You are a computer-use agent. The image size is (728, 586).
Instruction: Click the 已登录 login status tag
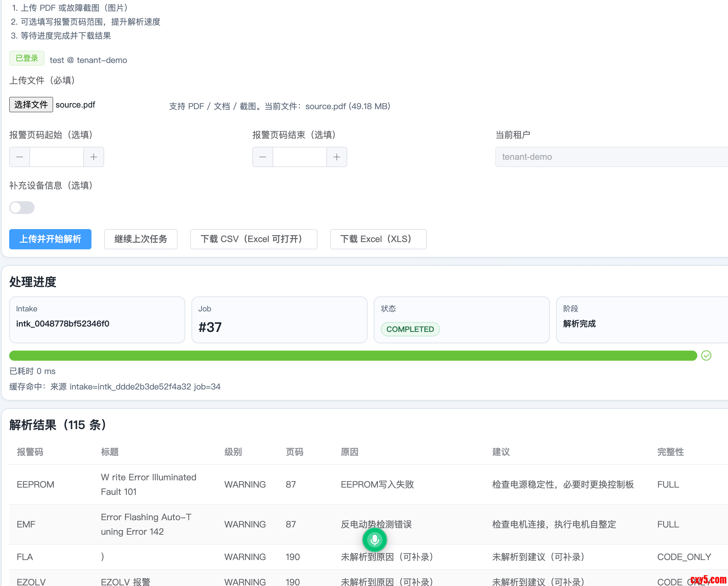point(27,59)
